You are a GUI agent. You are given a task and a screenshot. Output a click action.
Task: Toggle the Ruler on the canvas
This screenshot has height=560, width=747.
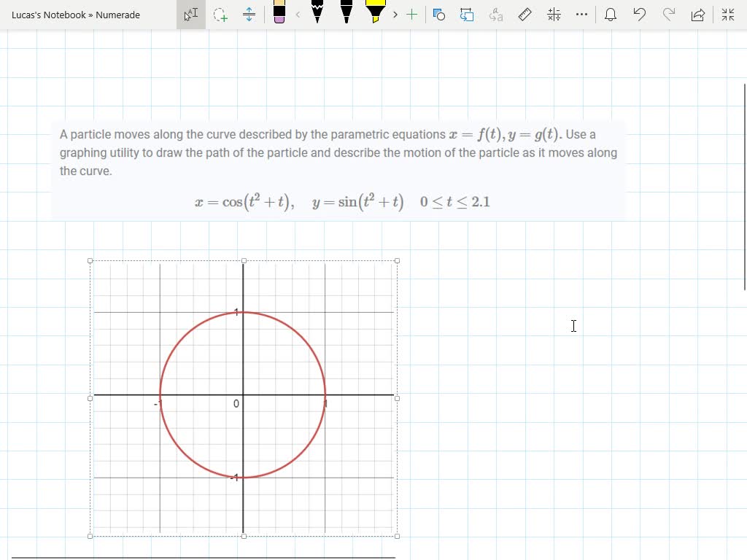pos(525,15)
